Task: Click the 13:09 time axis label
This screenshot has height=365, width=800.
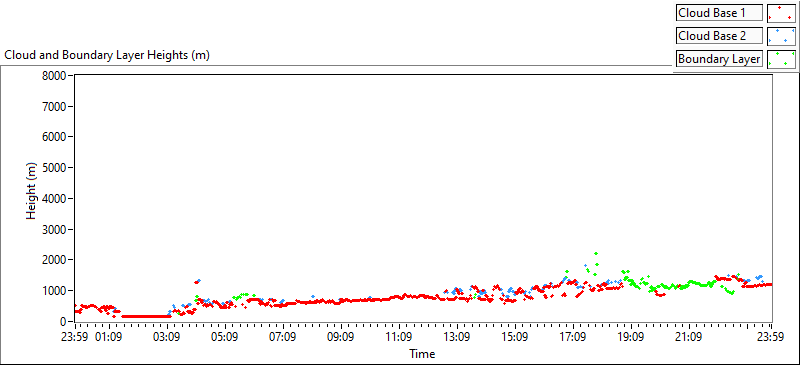Action: tap(457, 337)
